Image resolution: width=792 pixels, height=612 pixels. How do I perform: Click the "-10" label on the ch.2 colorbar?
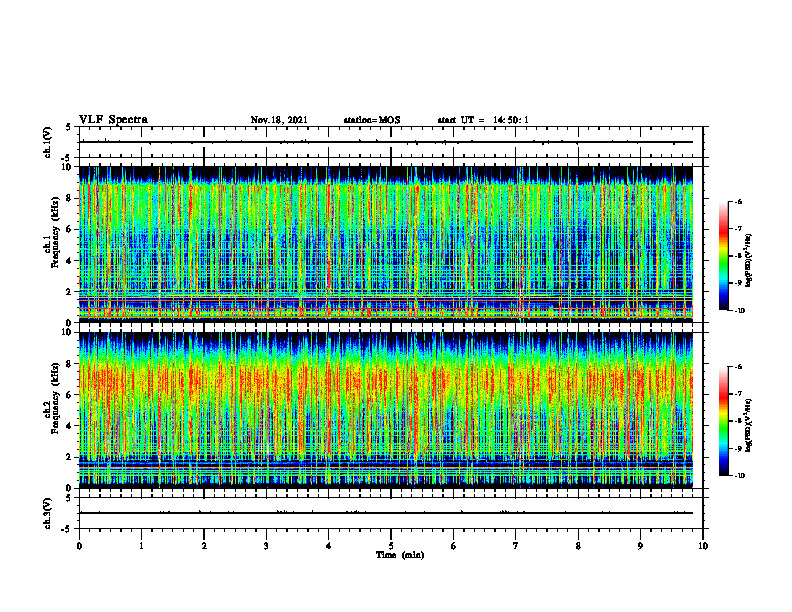point(739,476)
